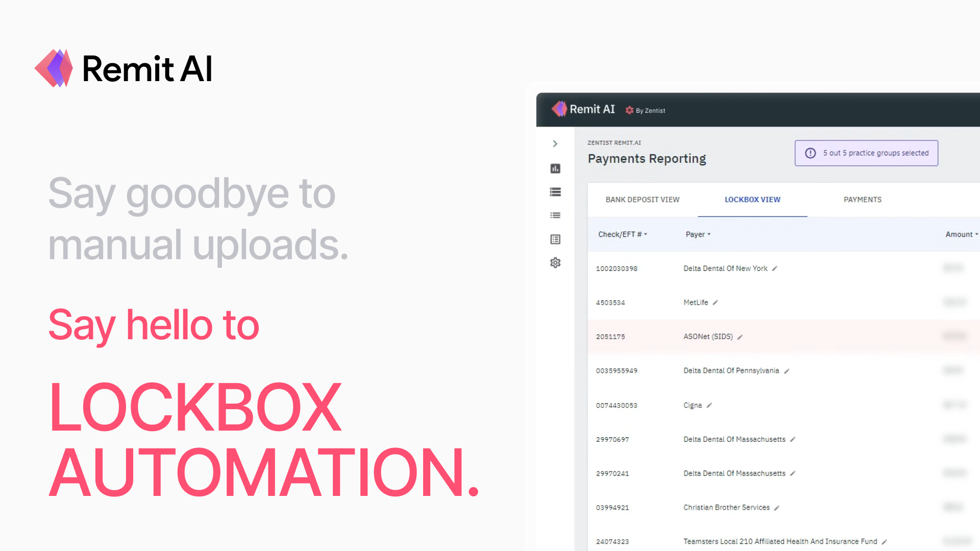Click the info icon on practice groups banner
This screenshot has width=980, height=551.
(810, 153)
